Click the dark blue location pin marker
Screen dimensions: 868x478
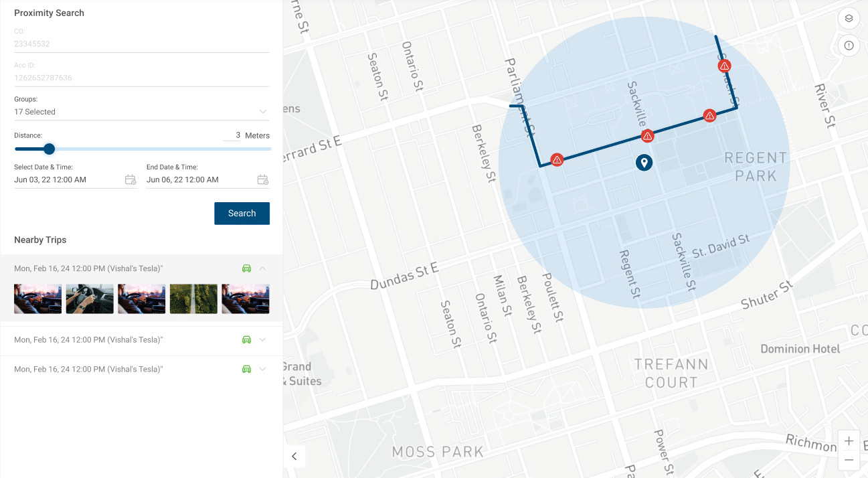[x=644, y=162]
